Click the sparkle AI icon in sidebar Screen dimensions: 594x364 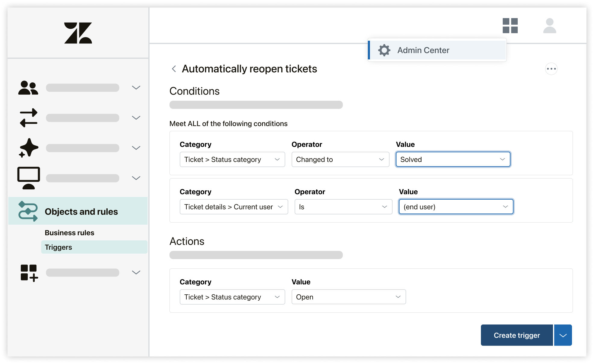[29, 148]
